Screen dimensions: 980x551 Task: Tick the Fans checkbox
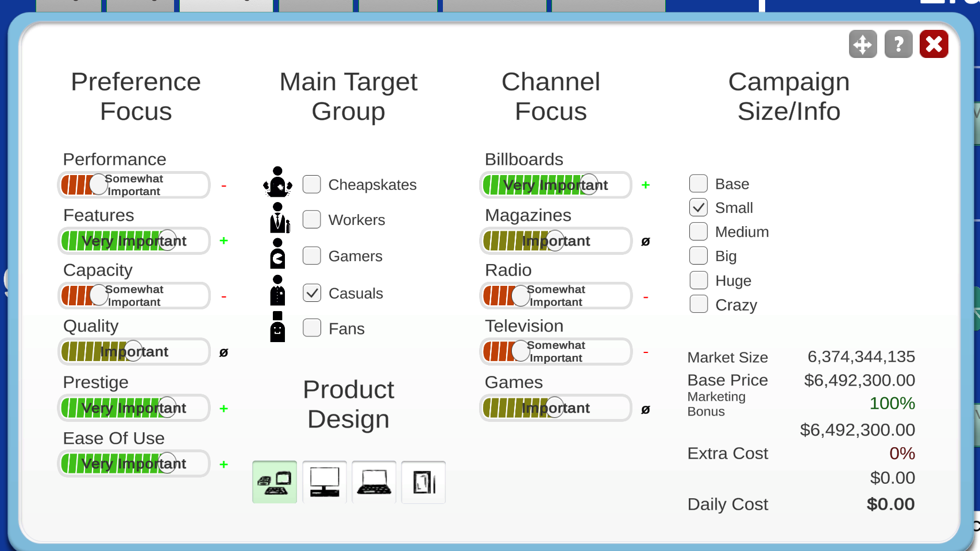click(x=312, y=328)
